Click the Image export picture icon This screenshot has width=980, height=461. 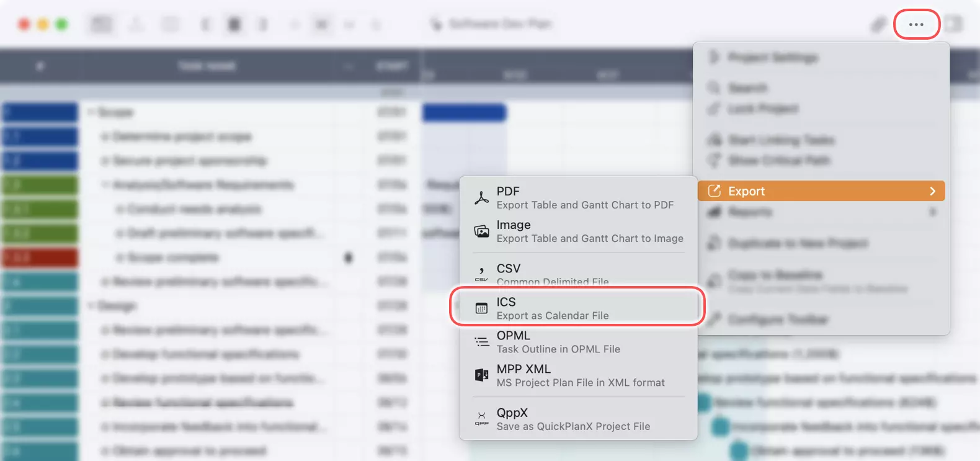click(481, 231)
